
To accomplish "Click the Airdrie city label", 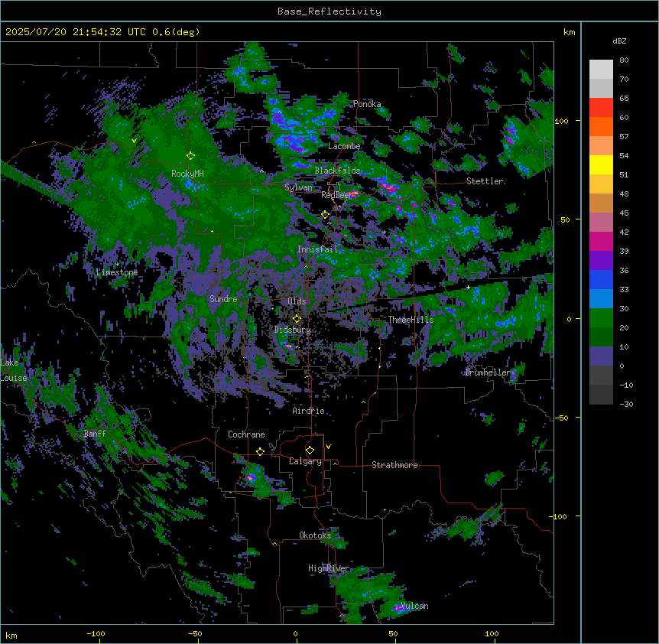I will pos(308,411).
